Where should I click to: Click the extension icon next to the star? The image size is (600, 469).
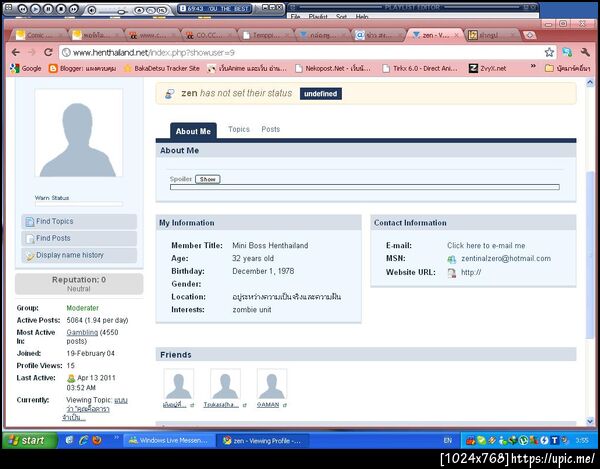pyautogui.click(x=567, y=52)
